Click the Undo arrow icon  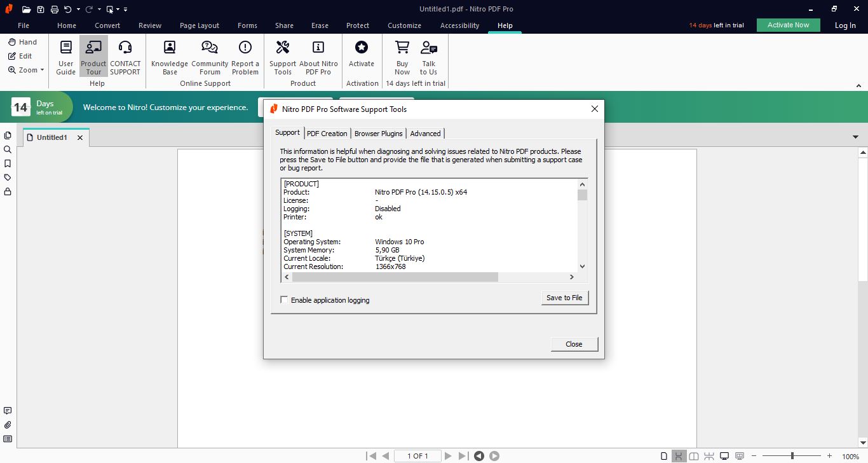click(x=68, y=10)
